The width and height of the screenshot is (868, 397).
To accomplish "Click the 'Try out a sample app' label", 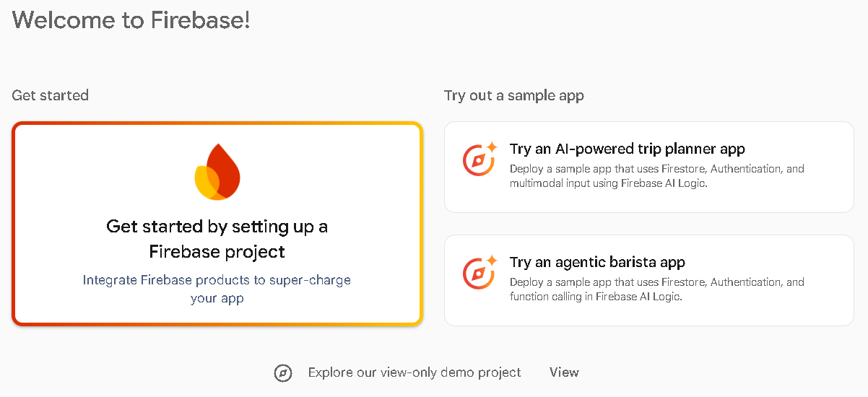I will coord(514,95).
